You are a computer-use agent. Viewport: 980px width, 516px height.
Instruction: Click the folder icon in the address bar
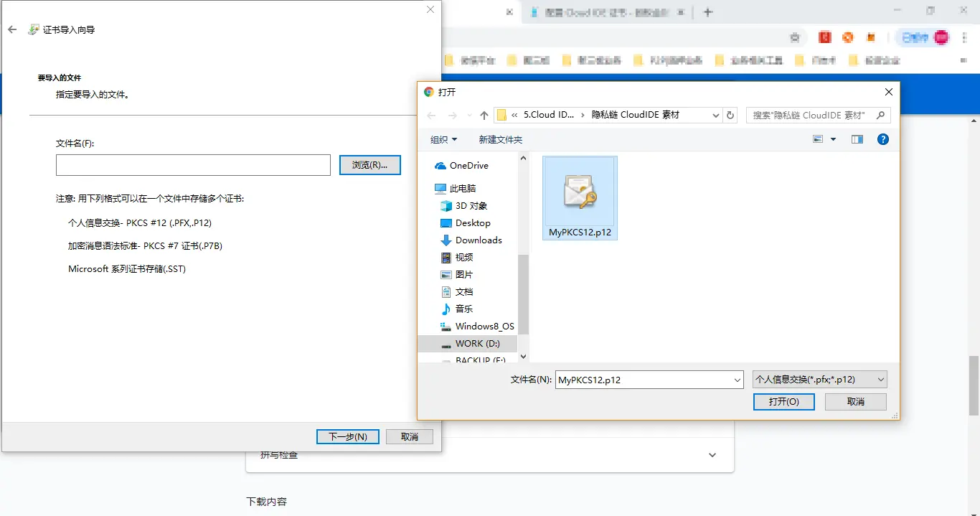point(501,115)
